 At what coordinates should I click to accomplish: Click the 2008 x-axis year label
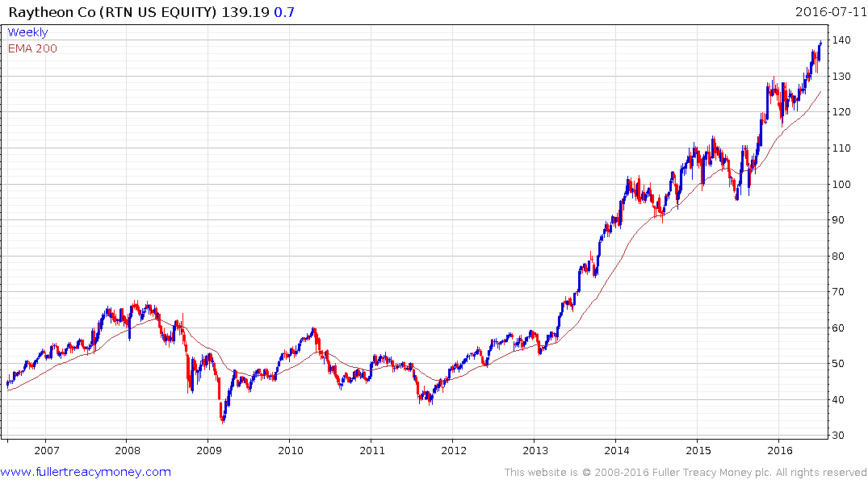tap(128, 450)
